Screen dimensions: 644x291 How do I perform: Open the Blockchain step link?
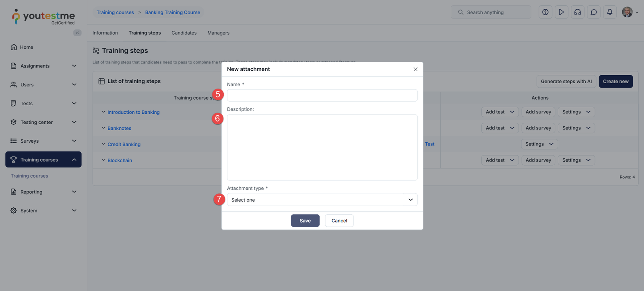tap(120, 160)
